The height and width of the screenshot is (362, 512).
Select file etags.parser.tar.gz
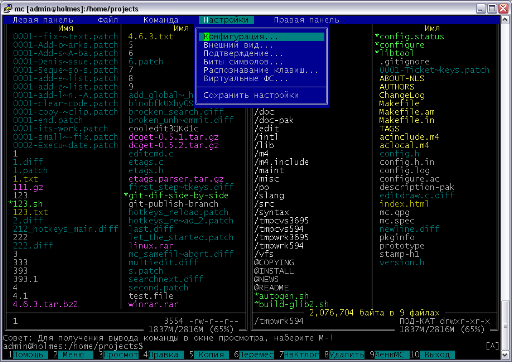point(176,179)
